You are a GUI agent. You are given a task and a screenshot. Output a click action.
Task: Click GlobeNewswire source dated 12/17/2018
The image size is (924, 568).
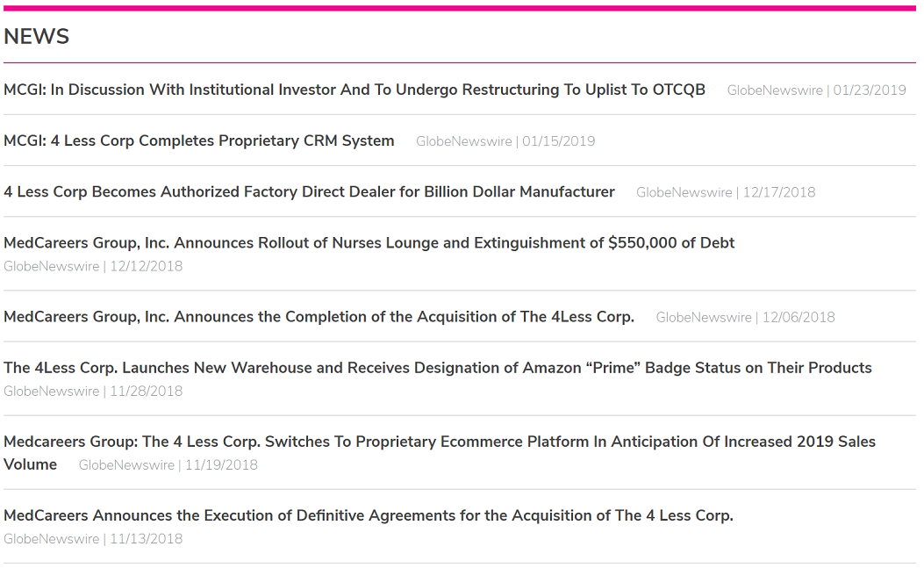(726, 192)
